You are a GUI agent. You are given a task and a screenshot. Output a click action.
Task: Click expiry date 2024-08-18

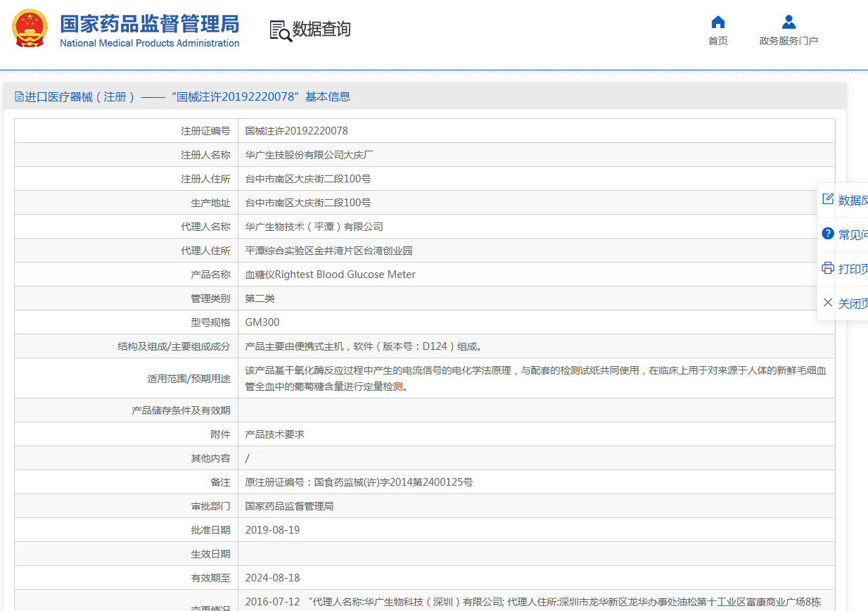(x=272, y=578)
